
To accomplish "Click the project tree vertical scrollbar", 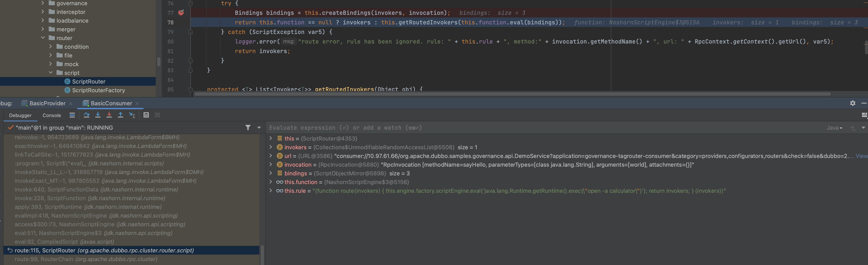I will (158, 62).
